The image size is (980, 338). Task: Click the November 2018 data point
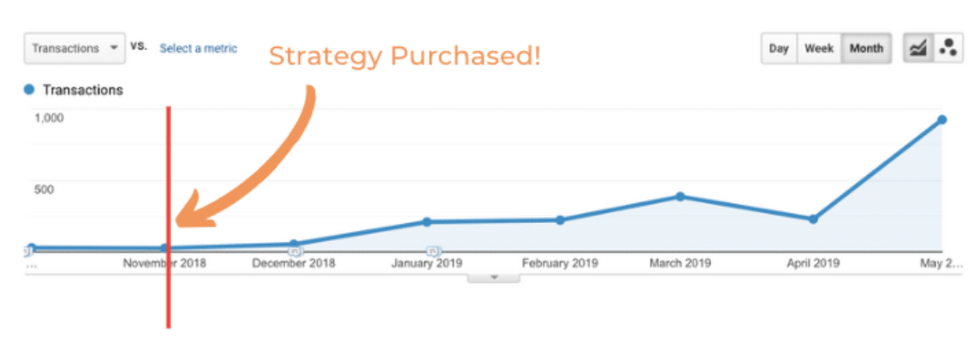point(164,248)
